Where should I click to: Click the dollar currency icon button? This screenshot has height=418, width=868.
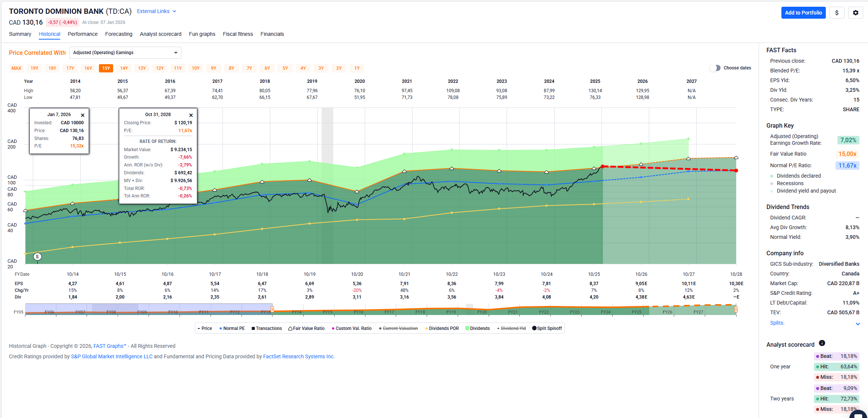(x=837, y=13)
